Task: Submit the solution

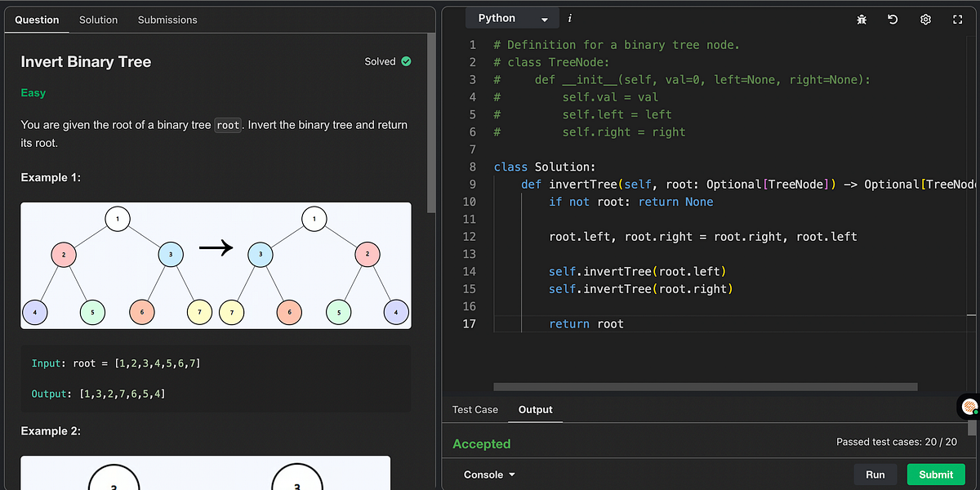Action: [936, 474]
